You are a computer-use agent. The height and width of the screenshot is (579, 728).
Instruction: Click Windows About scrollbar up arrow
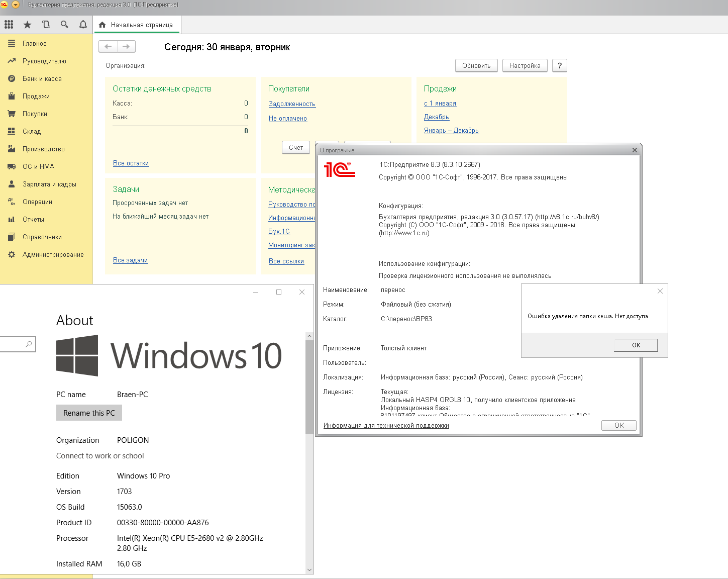click(309, 336)
